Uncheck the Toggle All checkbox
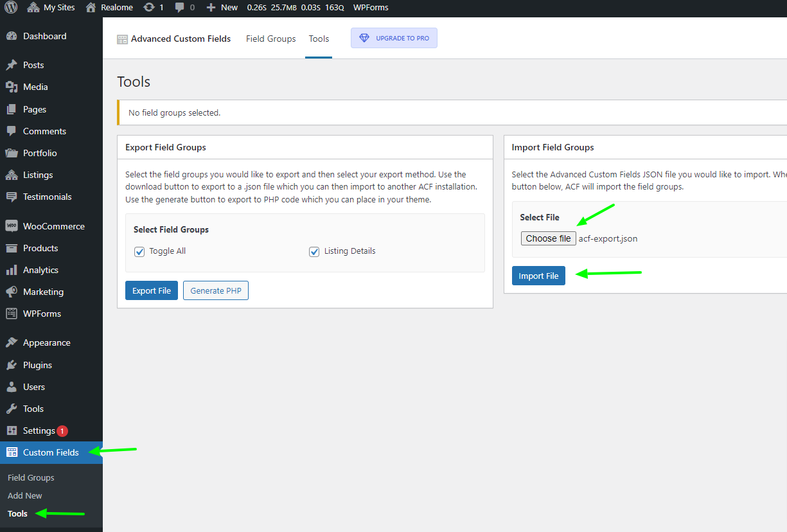The width and height of the screenshot is (787, 532). point(139,251)
